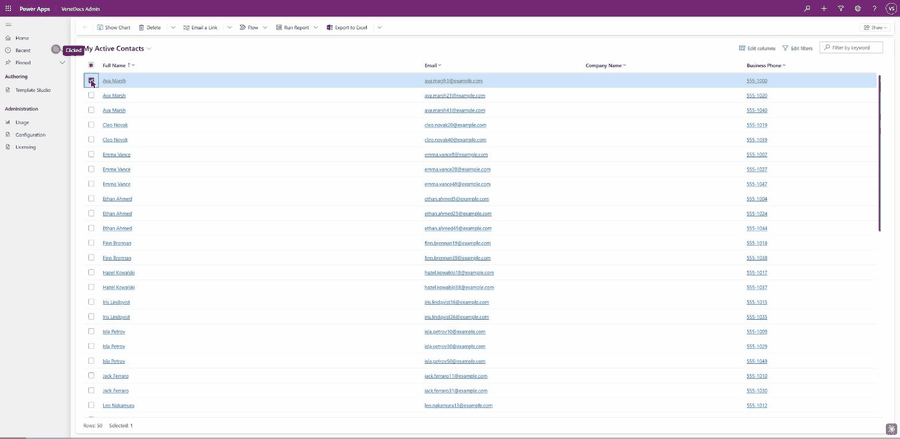Viewport: 900px width, 439px height.
Task: Click Export to Excel command
Action: coord(347,28)
